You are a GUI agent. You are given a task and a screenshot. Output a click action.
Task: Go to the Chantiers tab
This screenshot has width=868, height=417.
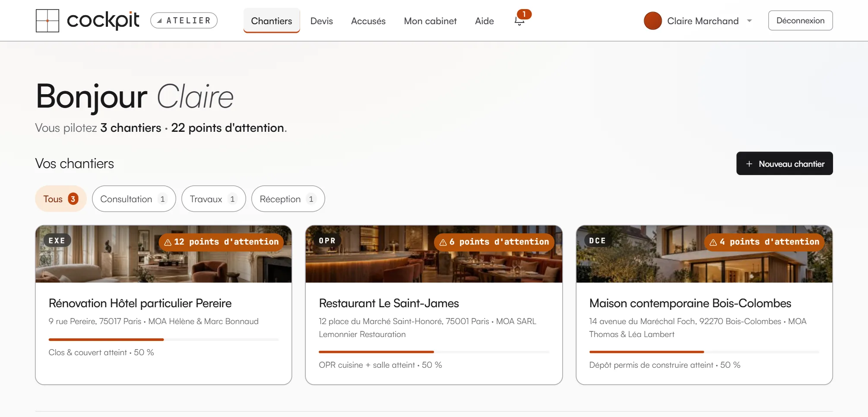pos(272,21)
